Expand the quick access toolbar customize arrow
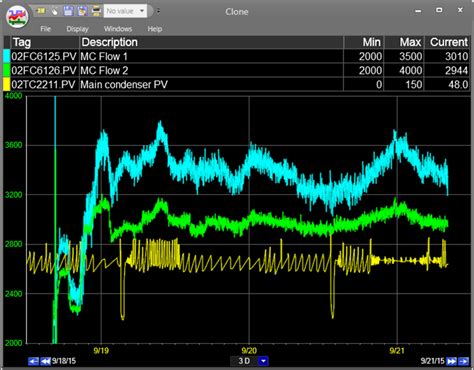474x370 pixels. pos(158,11)
